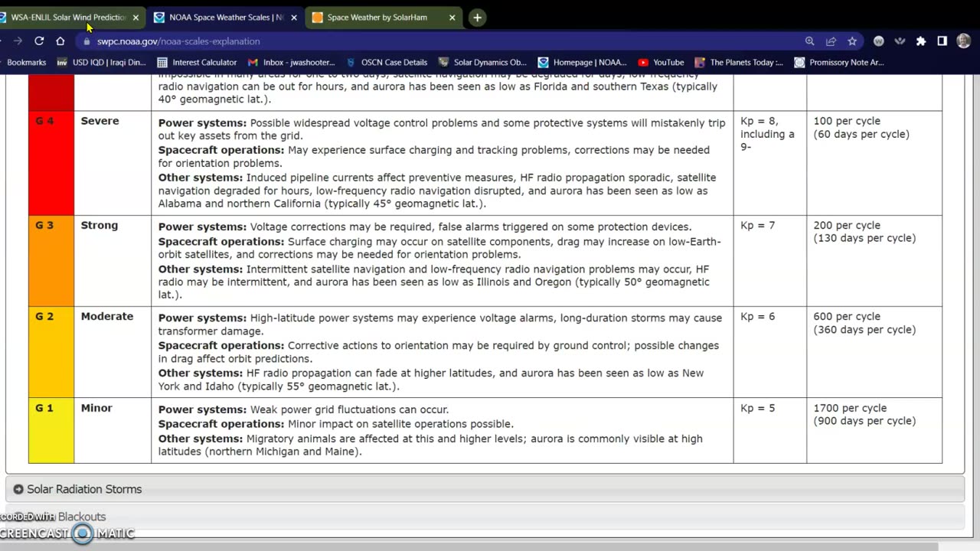Click the 'Moderate' descriptor text

tap(107, 316)
